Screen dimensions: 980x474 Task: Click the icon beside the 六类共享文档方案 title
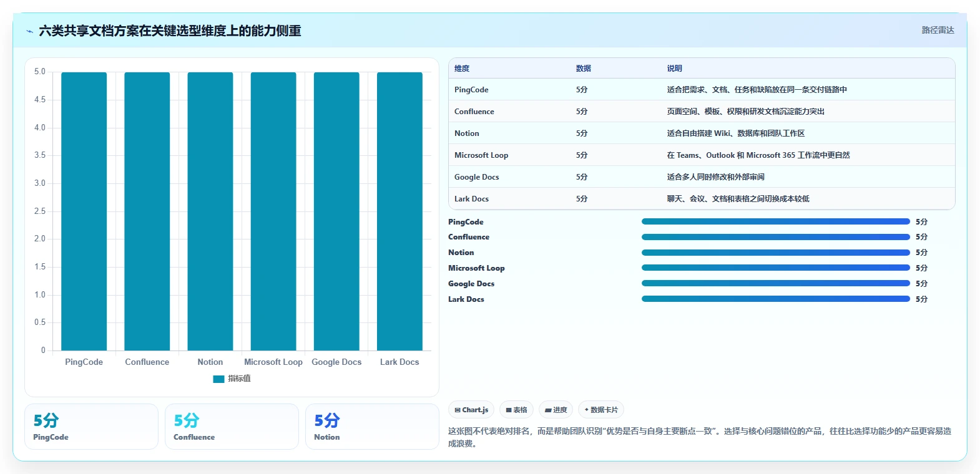pyautogui.click(x=29, y=31)
